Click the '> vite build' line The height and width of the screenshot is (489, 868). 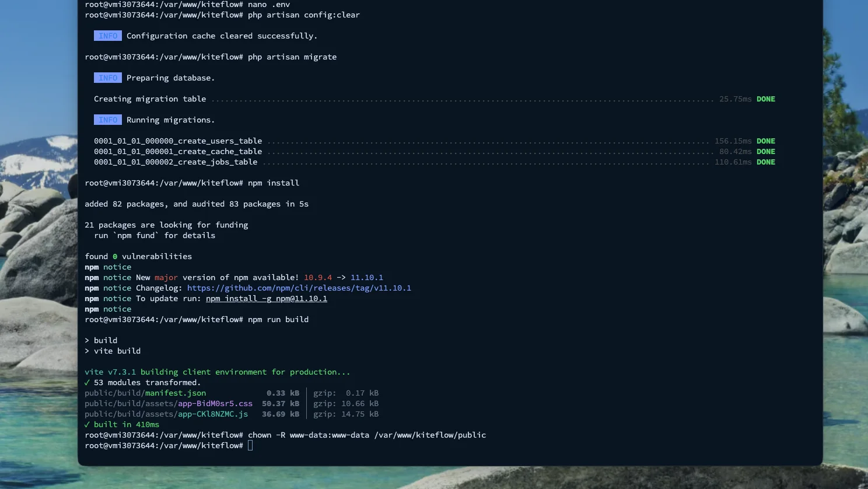coord(113,351)
